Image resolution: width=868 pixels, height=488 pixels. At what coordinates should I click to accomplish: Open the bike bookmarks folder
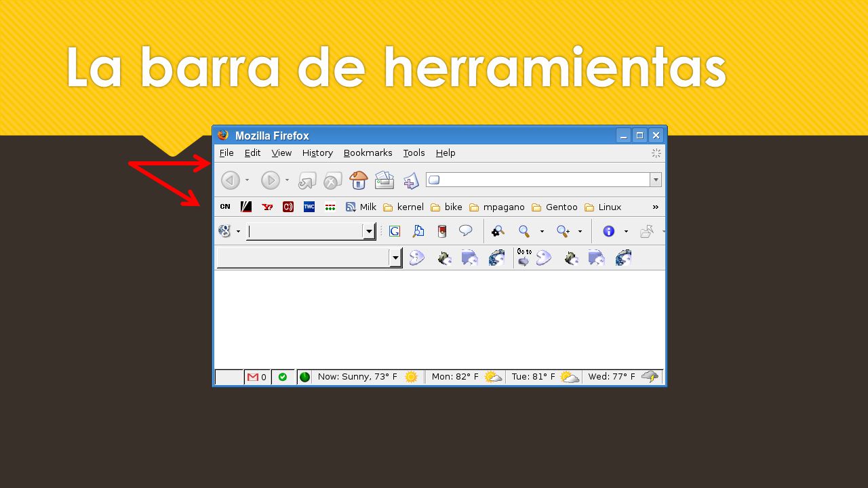446,207
